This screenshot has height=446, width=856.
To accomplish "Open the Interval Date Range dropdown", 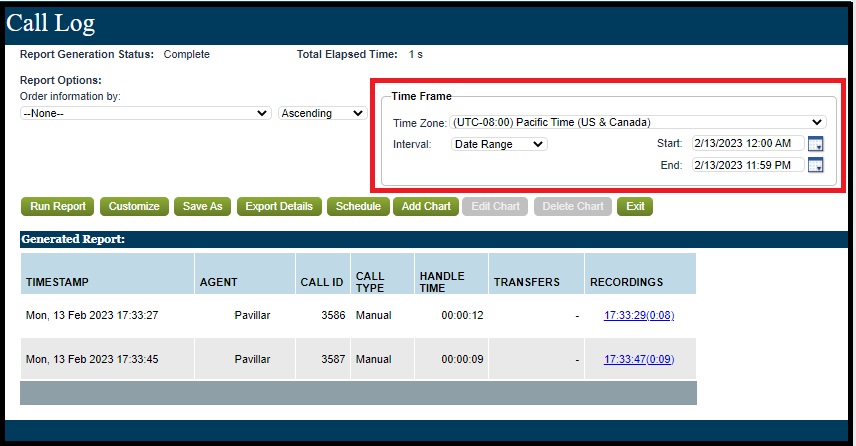I will point(499,144).
